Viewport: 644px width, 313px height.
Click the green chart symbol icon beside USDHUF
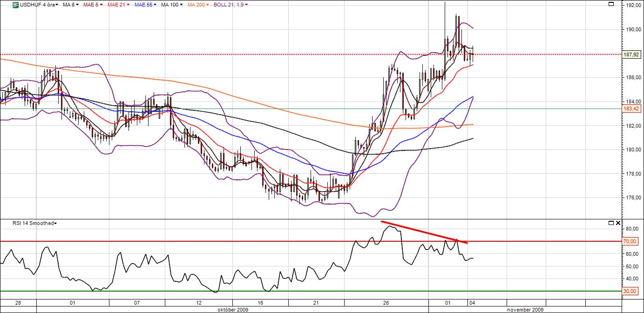15,5
